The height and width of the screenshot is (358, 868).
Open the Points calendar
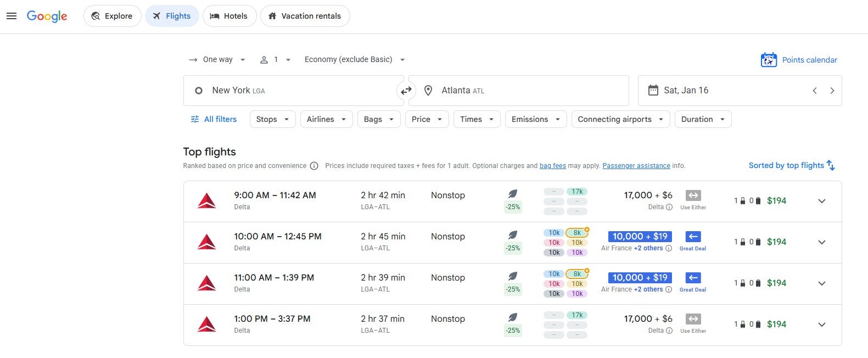[x=799, y=60]
